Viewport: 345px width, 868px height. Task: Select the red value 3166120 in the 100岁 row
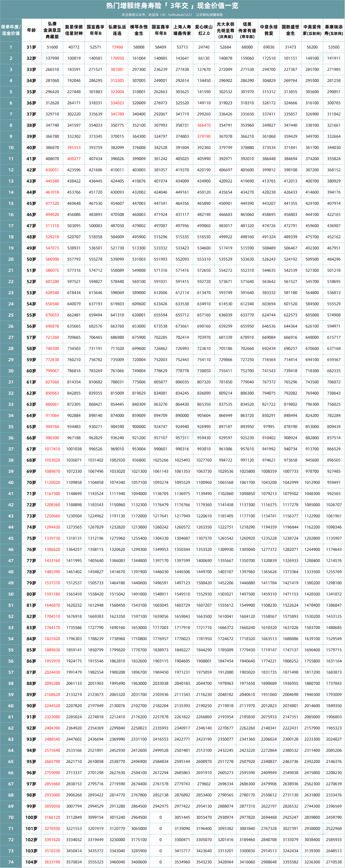pyautogui.click(x=52, y=817)
